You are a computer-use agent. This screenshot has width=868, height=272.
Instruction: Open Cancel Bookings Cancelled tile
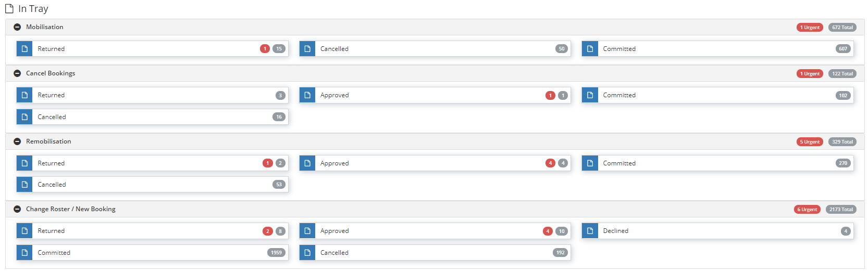152,117
